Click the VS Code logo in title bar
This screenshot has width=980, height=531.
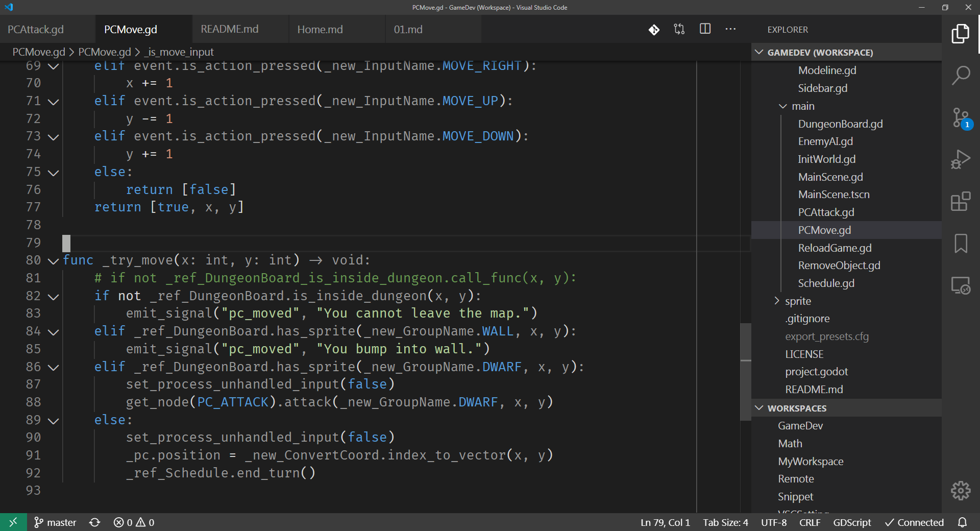(9, 7)
